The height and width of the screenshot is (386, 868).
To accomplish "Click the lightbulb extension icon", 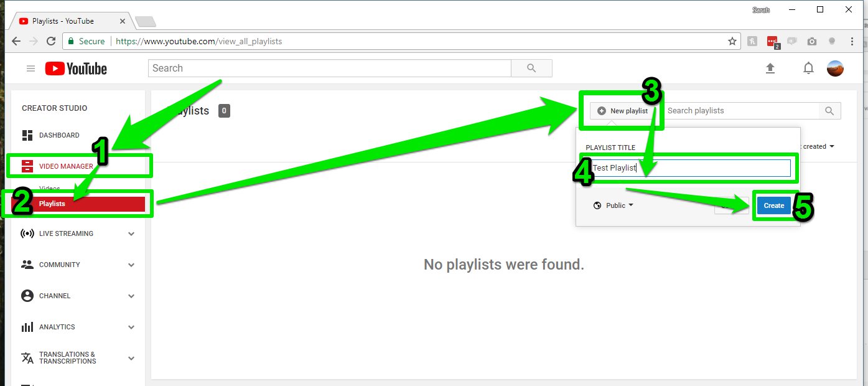I will [x=831, y=42].
